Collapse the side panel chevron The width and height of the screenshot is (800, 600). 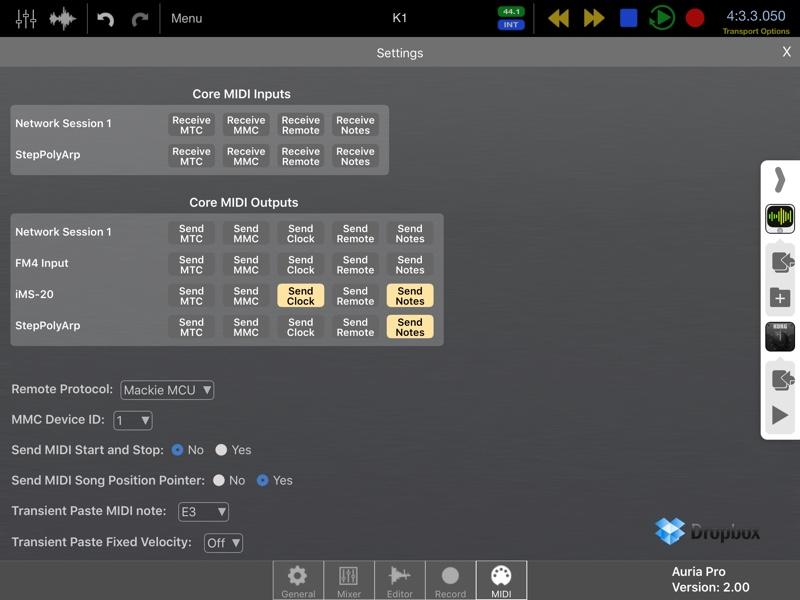pyautogui.click(x=779, y=180)
